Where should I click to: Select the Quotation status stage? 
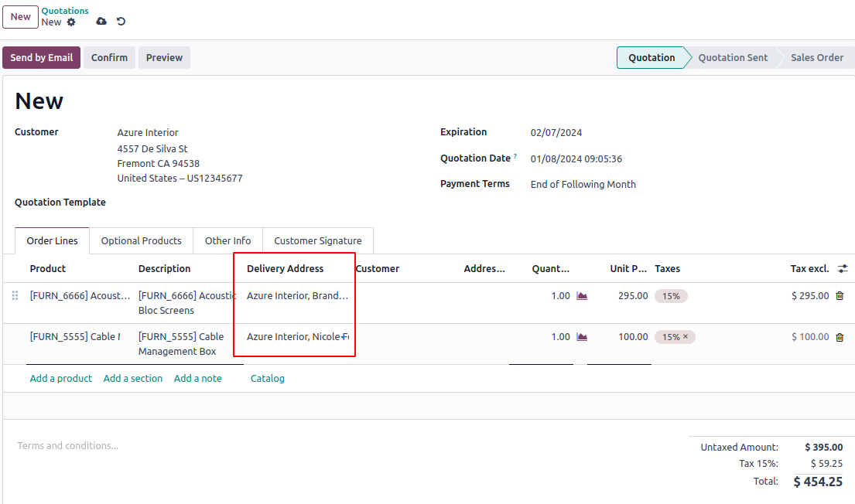tap(652, 58)
